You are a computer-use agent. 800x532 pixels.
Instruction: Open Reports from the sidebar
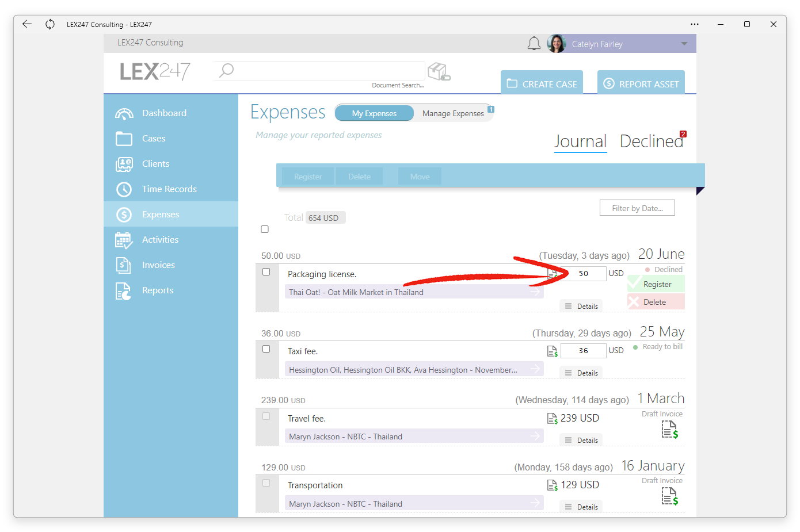tap(171, 290)
